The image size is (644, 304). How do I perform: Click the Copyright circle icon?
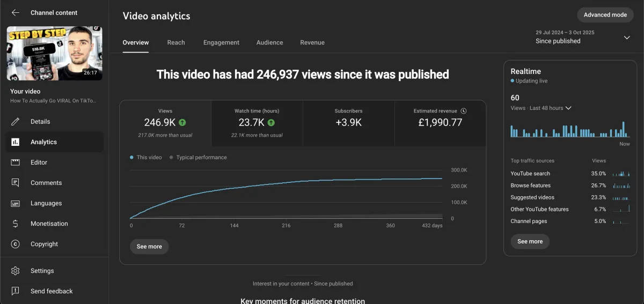click(16, 244)
